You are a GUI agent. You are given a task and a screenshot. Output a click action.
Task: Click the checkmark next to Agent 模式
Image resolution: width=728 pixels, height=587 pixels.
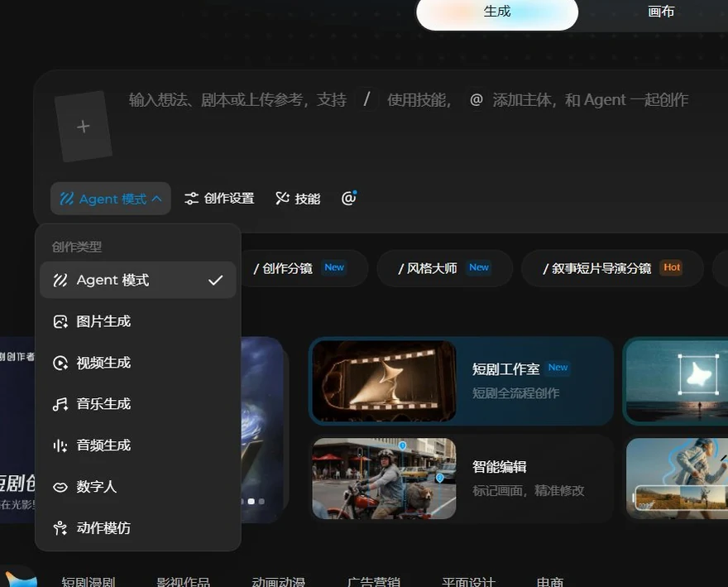[x=215, y=281]
